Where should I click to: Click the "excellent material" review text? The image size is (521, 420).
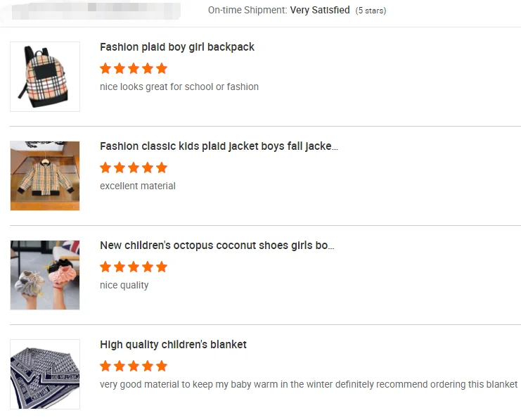(x=138, y=186)
